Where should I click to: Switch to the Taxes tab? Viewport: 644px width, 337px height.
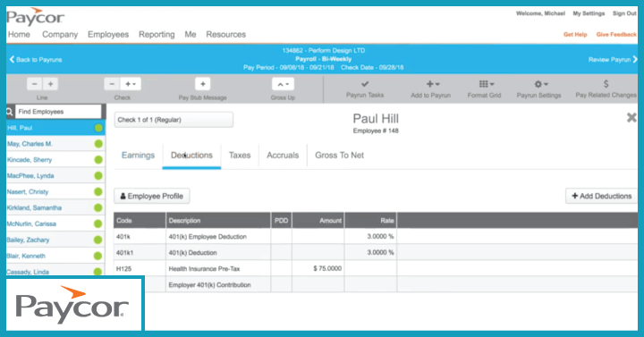pyautogui.click(x=240, y=156)
